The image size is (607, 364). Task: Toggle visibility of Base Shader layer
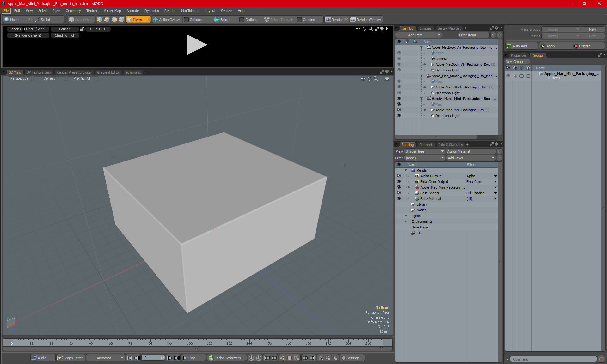(399, 193)
